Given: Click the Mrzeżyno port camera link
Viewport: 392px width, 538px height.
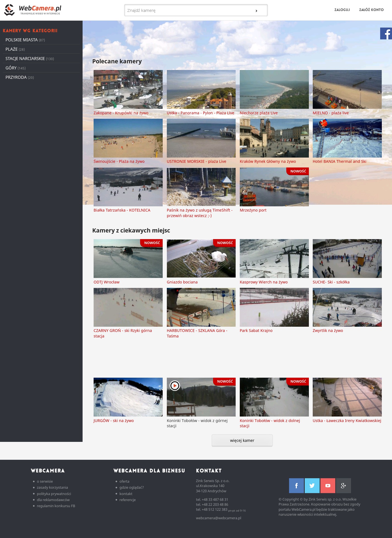Looking at the screenshot, I should (x=253, y=210).
